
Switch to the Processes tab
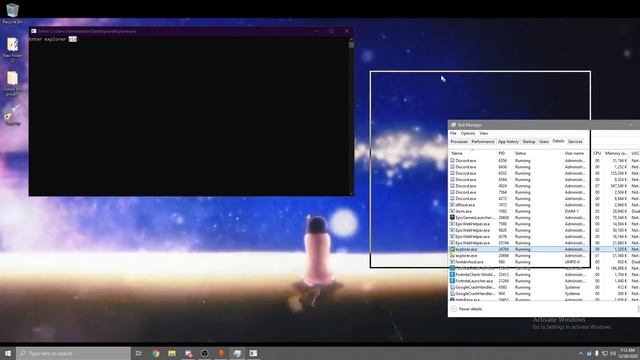coord(459,142)
